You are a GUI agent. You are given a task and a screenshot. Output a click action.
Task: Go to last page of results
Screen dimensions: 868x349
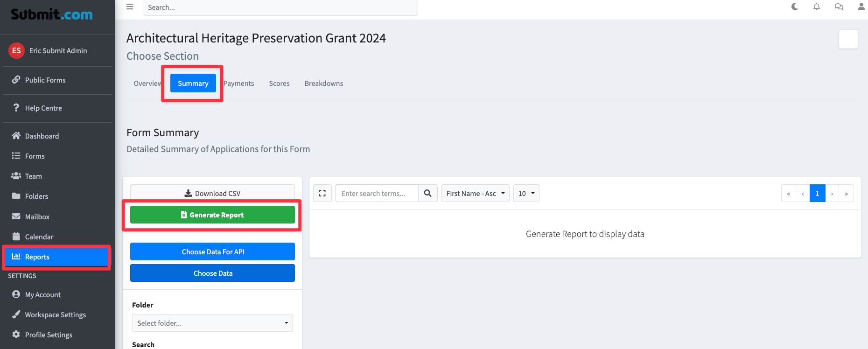click(846, 194)
